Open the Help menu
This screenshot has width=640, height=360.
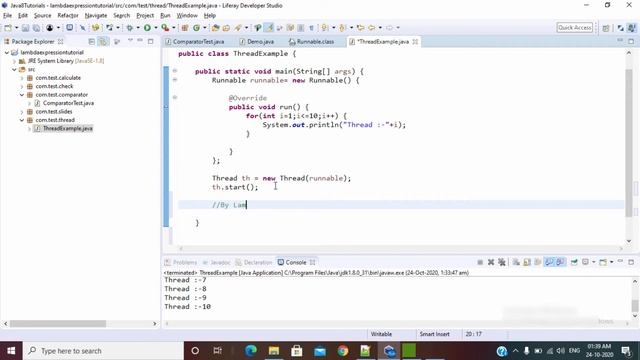click(209, 16)
